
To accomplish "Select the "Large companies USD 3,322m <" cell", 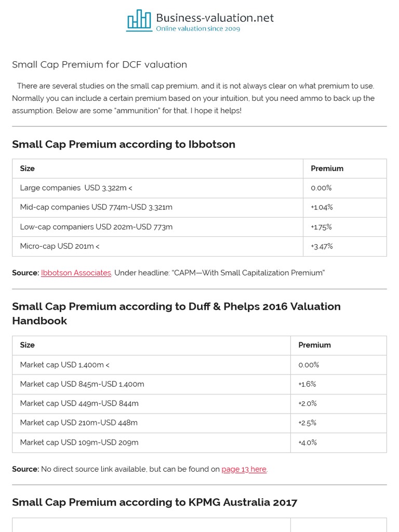I will (x=76, y=188).
